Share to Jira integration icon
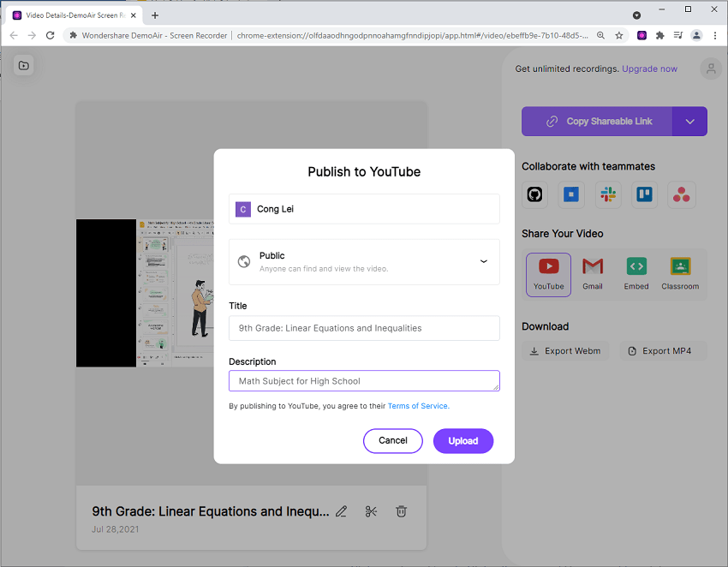The height and width of the screenshot is (567, 728). point(571,194)
